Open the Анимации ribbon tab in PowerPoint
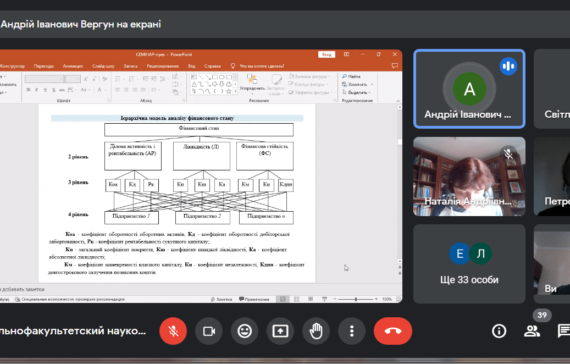Image resolution: width=570 pixels, height=364 pixels. (73, 66)
